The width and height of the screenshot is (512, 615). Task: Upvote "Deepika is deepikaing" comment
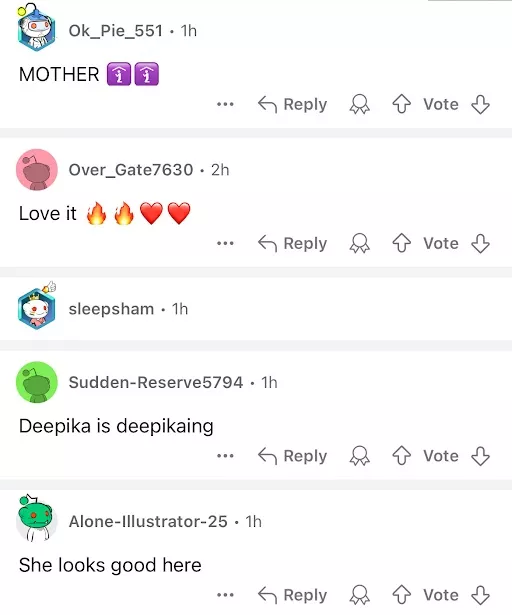tap(401, 456)
